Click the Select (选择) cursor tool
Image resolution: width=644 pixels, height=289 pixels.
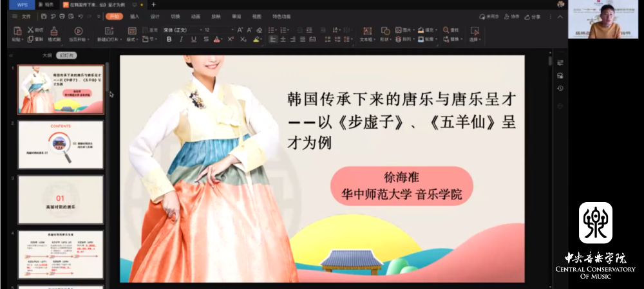click(x=475, y=31)
